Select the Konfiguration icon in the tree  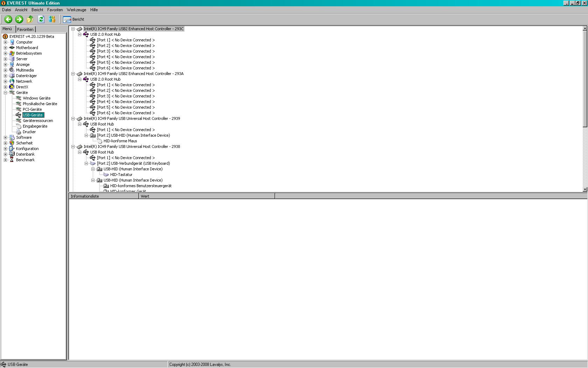click(x=12, y=149)
